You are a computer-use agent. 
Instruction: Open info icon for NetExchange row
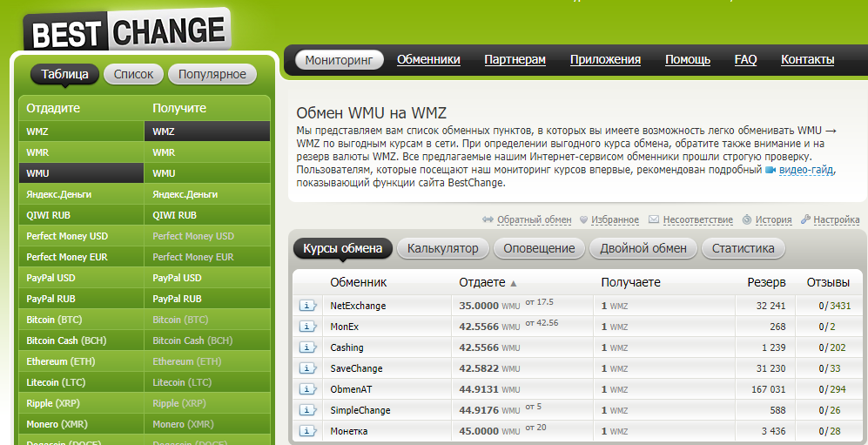(x=308, y=306)
